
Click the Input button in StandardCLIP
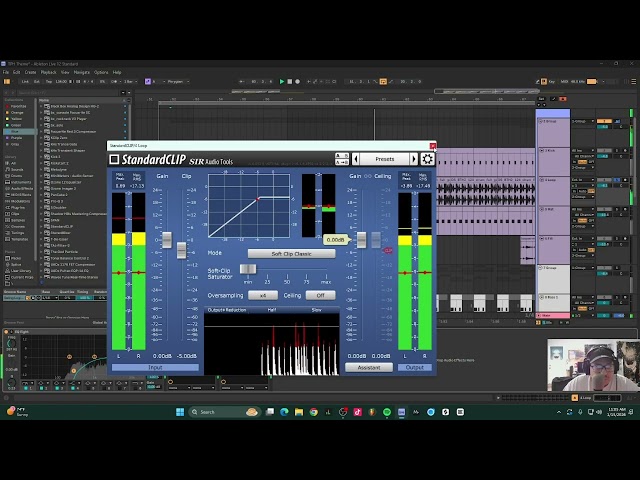pos(155,367)
